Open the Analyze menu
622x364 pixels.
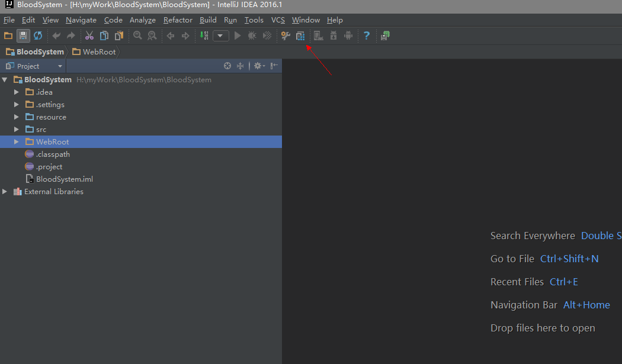[142, 20]
